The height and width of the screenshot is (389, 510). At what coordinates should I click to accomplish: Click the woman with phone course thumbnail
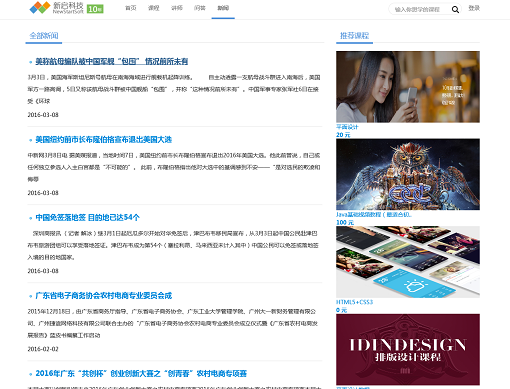[x=408, y=87]
